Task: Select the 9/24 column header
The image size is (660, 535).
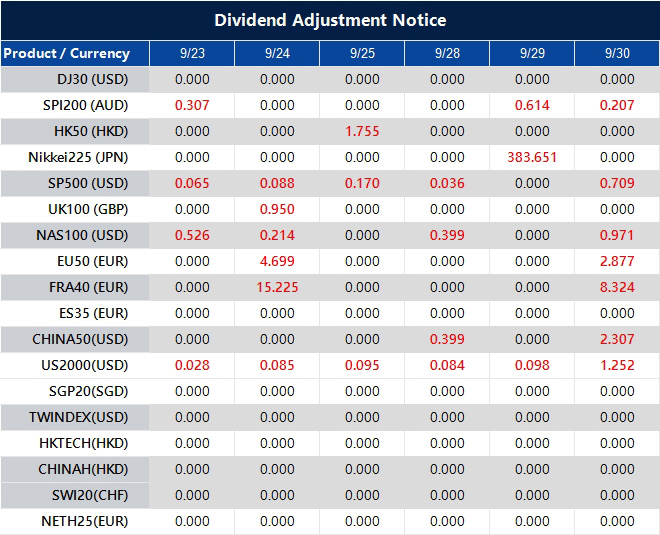Action: tap(277, 53)
